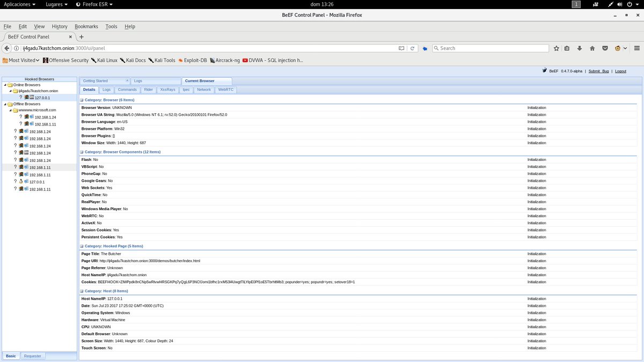Screen dimensions: 644x362
Task: Close the Getting Started tab
Action: (127, 80)
